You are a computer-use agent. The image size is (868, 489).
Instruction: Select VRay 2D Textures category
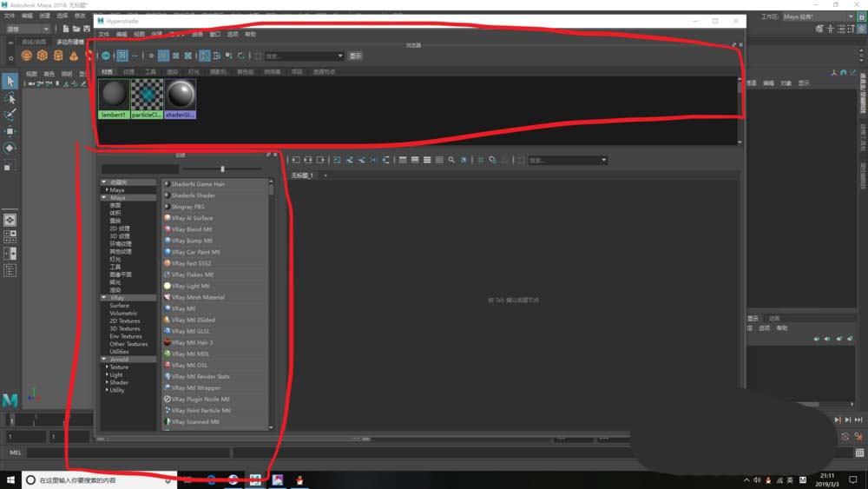pos(124,321)
